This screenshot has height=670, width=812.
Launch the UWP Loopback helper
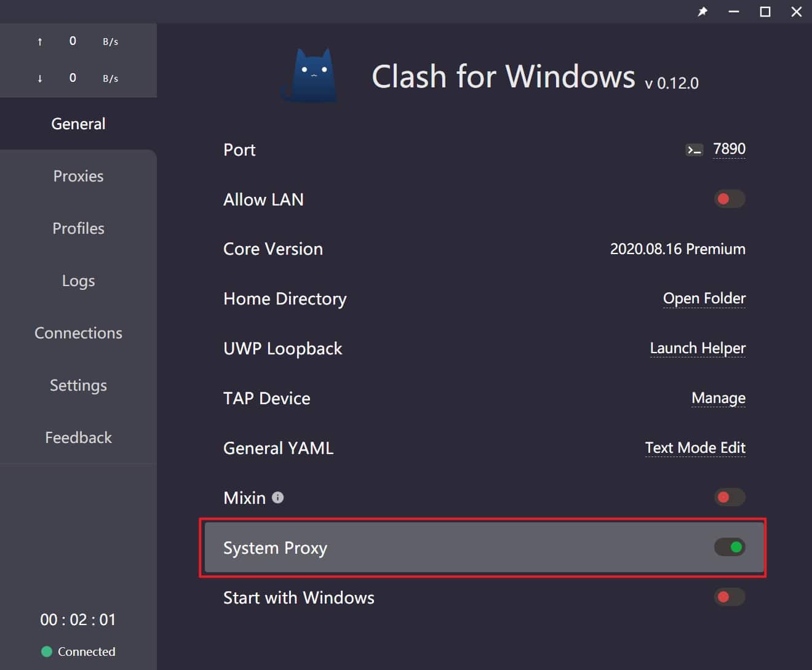coord(698,348)
